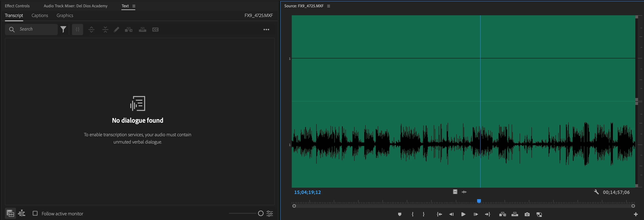This screenshot has height=220, width=644.
Task: Toggle transcript view button at bottom left
Action: click(x=10, y=213)
